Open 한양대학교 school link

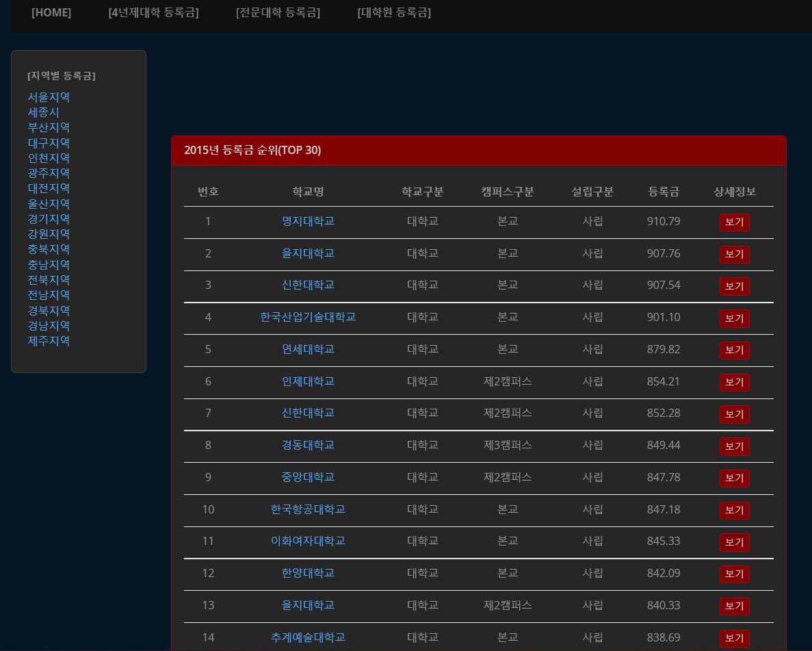[308, 573]
